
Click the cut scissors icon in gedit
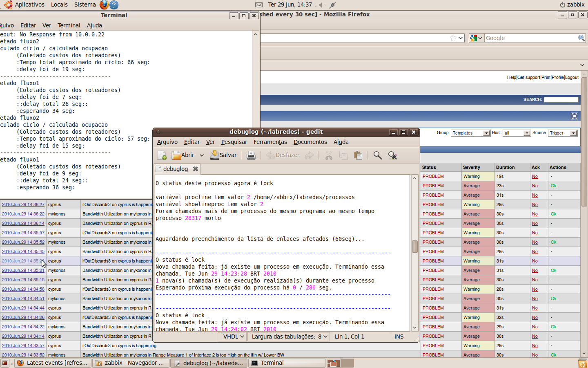coord(329,155)
